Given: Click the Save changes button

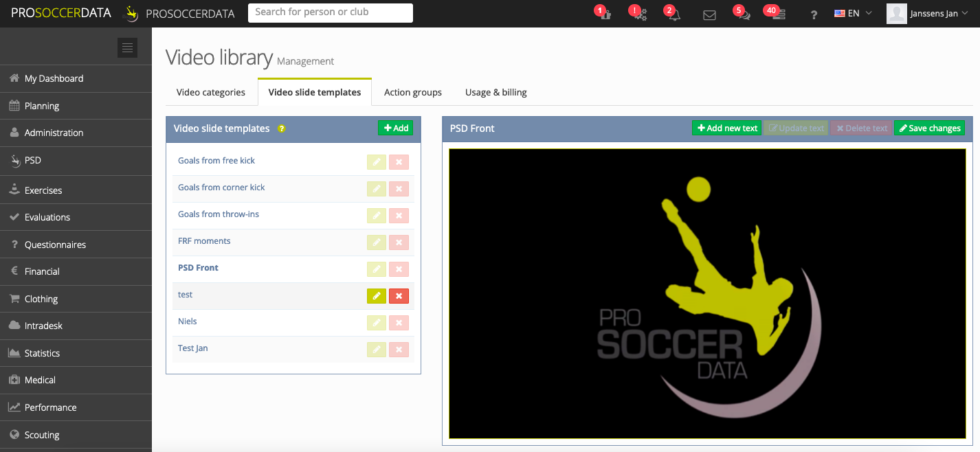Looking at the screenshot, I should coord(929,128).
